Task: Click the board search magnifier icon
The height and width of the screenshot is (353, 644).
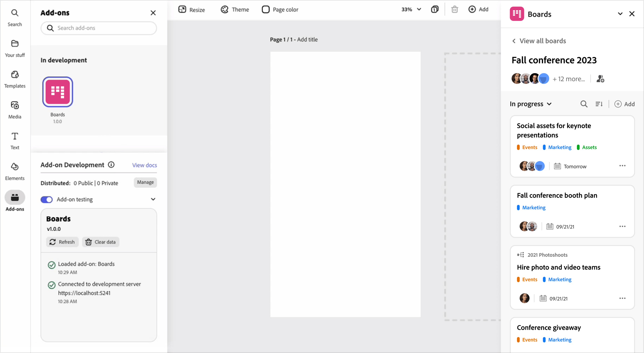Action: tap(584, 104)
